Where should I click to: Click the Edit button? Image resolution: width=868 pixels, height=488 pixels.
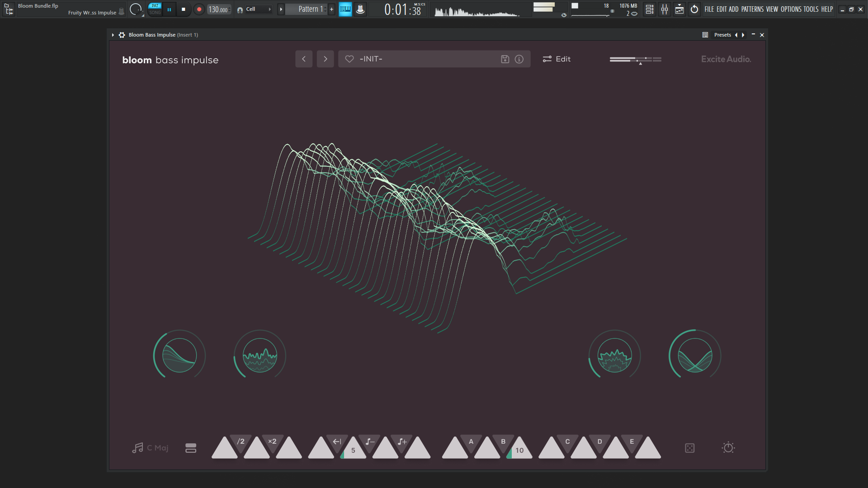click(x=557, y=59)
